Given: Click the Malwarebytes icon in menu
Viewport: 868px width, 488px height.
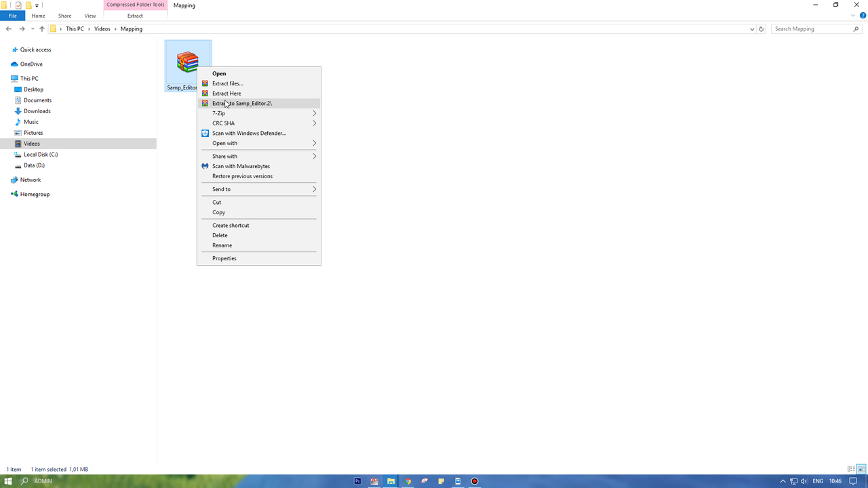Looking at the screenshot, I should click(205, 166).
